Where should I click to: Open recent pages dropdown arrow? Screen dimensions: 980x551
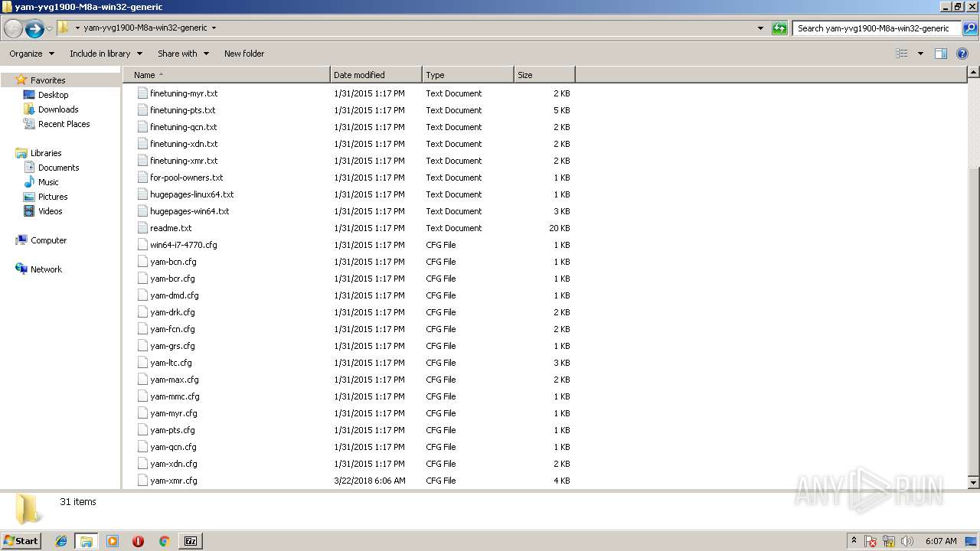click(49, 29)
